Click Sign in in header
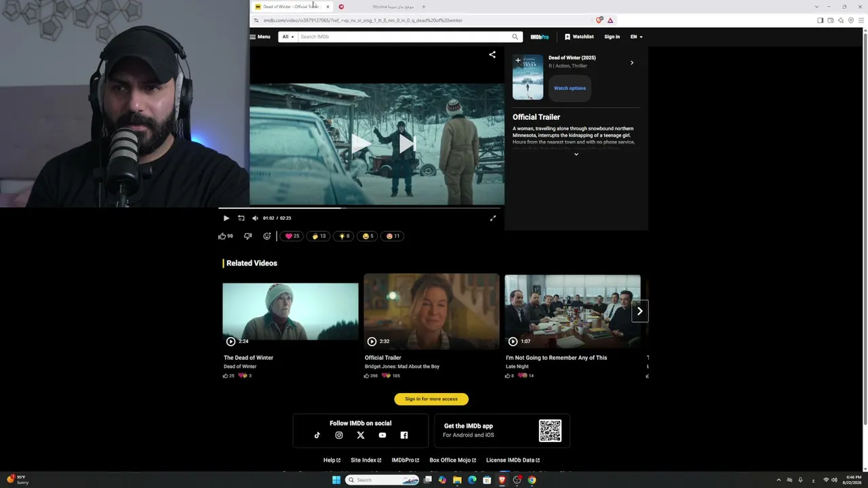The width and height of the screenshot is (868, 488). click(x=612, y=37)
